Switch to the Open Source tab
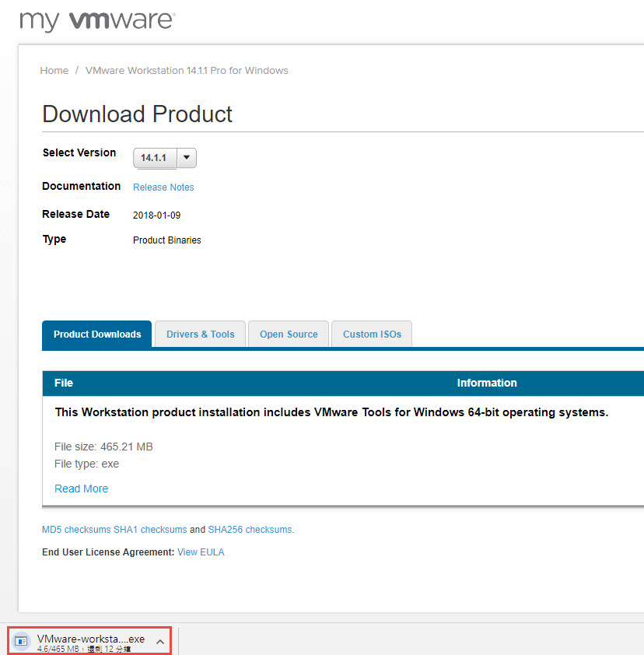 point(289,335)
